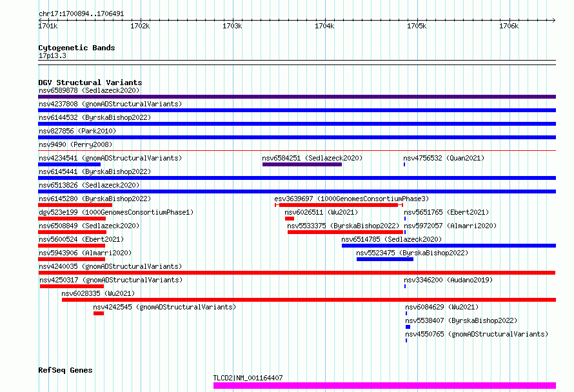Viewport: 574px width, 392px height.
Task: Click the 1706k ruler tick label
Action: pos(509,26)
